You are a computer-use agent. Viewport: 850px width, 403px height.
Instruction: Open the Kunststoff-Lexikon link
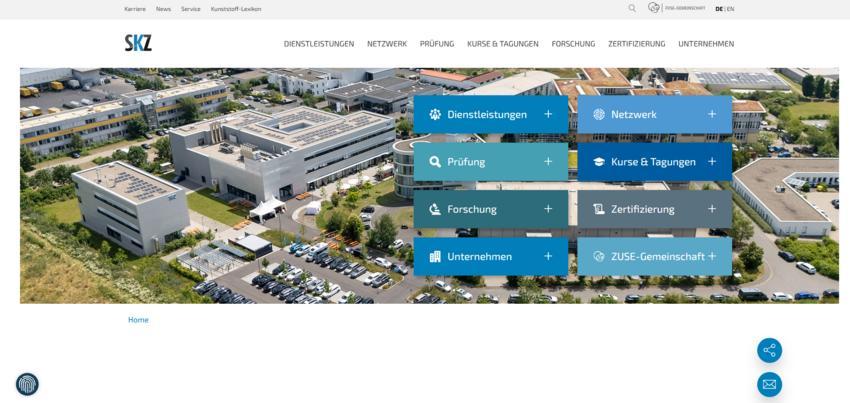pos(236,9)
